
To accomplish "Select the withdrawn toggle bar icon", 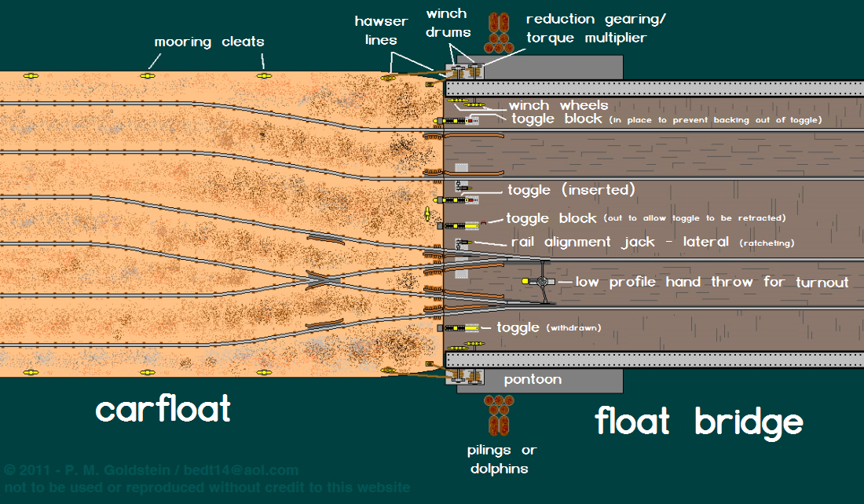I will tap(463, 327).
